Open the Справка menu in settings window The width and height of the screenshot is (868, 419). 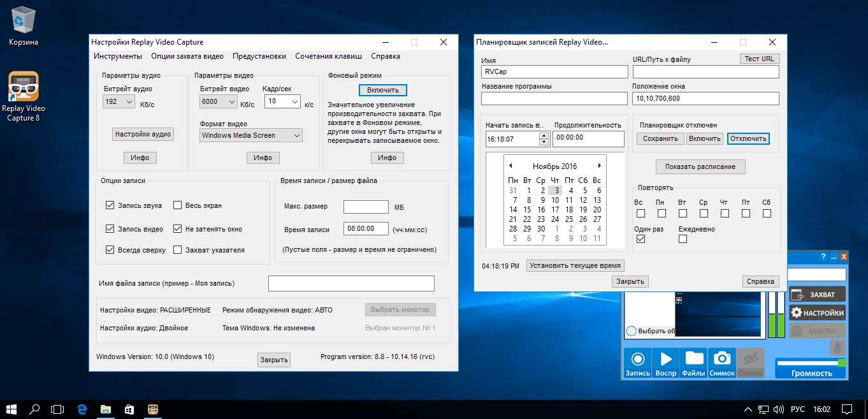(x=386, y=56)
